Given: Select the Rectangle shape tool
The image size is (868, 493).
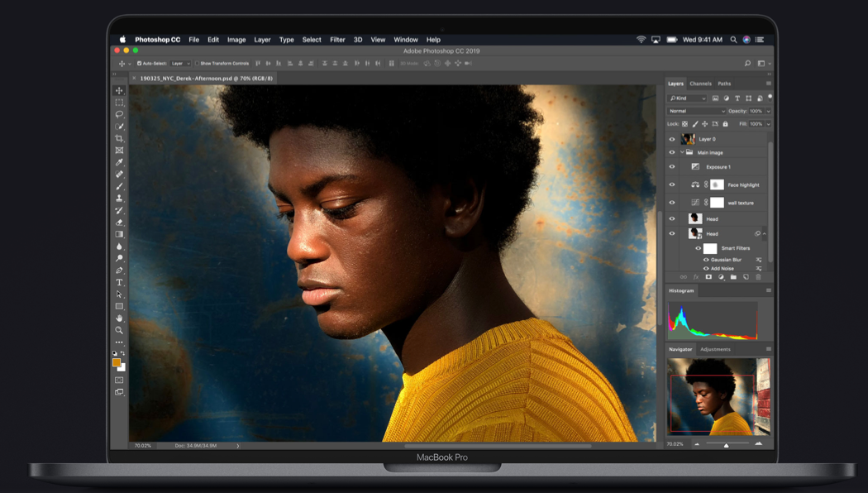Looking at the screenshot, I should pyautogui.click(x=119, y=306).
